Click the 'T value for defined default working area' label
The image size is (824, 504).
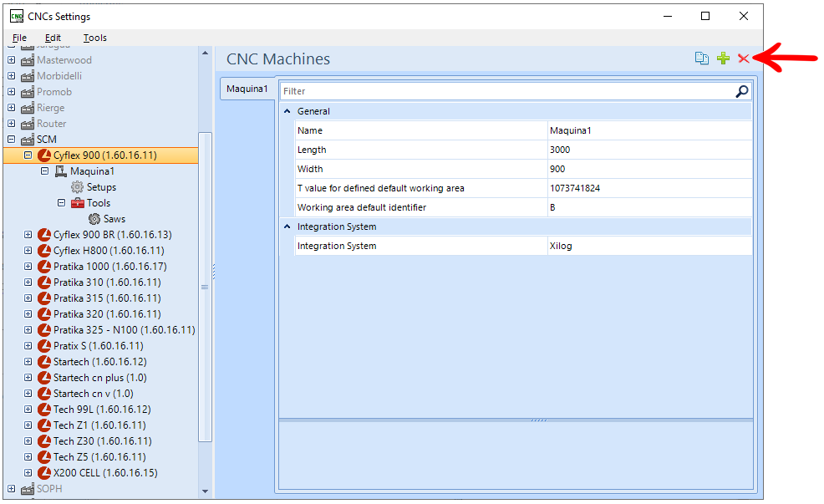coord(381,188)
